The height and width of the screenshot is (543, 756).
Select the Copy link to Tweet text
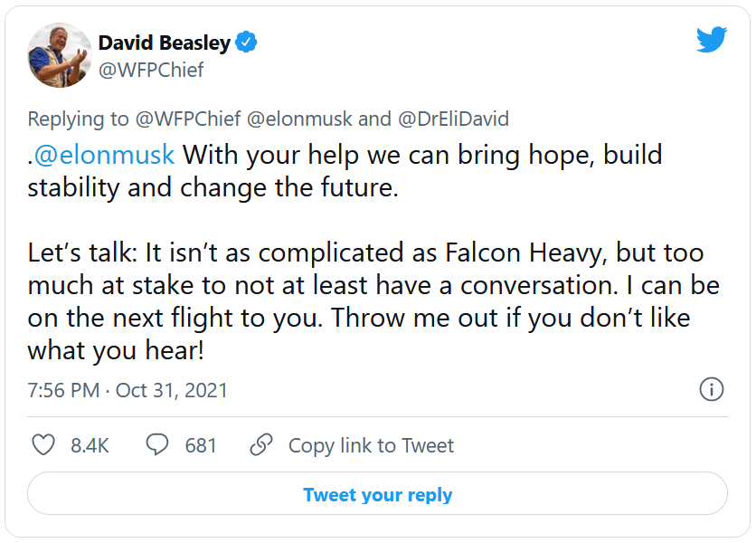tap(371, 445)
